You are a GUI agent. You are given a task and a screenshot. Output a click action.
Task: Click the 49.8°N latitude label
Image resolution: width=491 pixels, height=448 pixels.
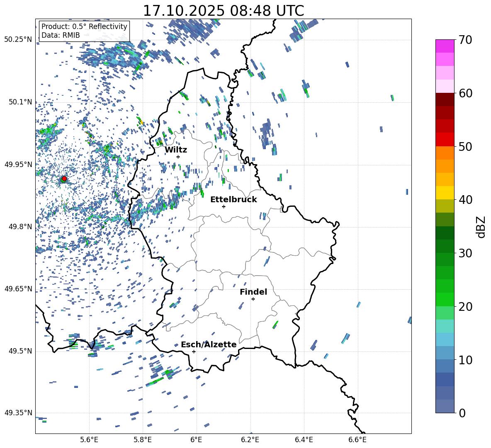coord(20,227)
